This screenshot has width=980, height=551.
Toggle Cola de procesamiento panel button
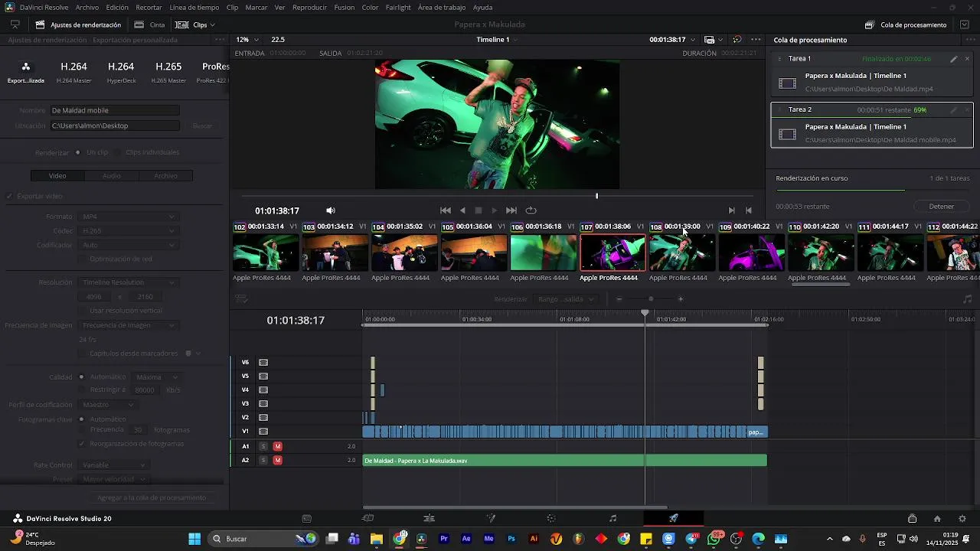point(906,24)
